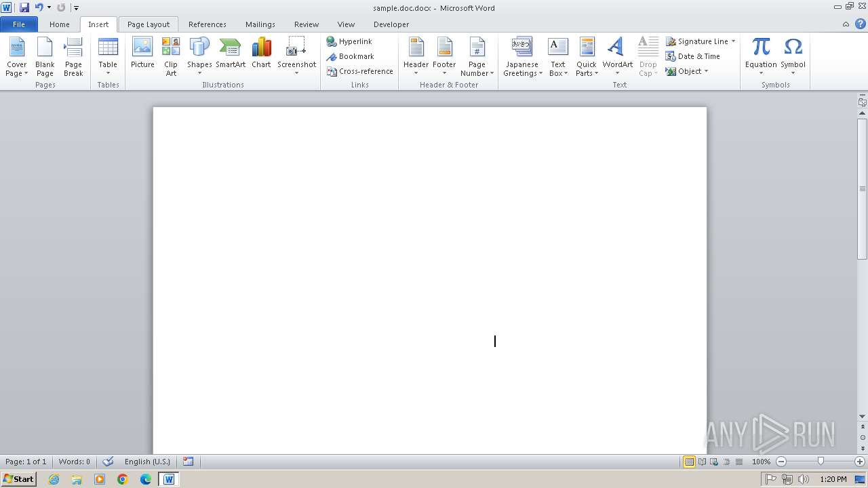868x488 pixels.
Task: Insert a Picture from file
Action: pyautogui.click(x=142, y=53)
